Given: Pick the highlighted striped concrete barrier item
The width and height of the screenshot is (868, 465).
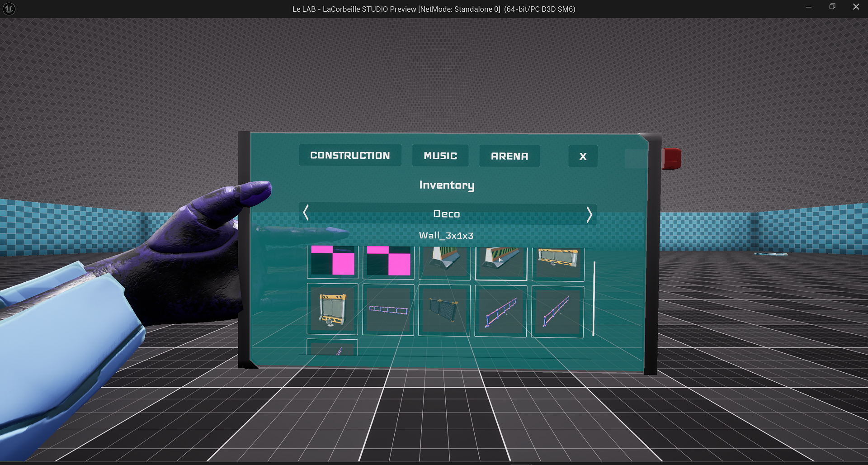Looking at the screenshot, I should 501,262.
